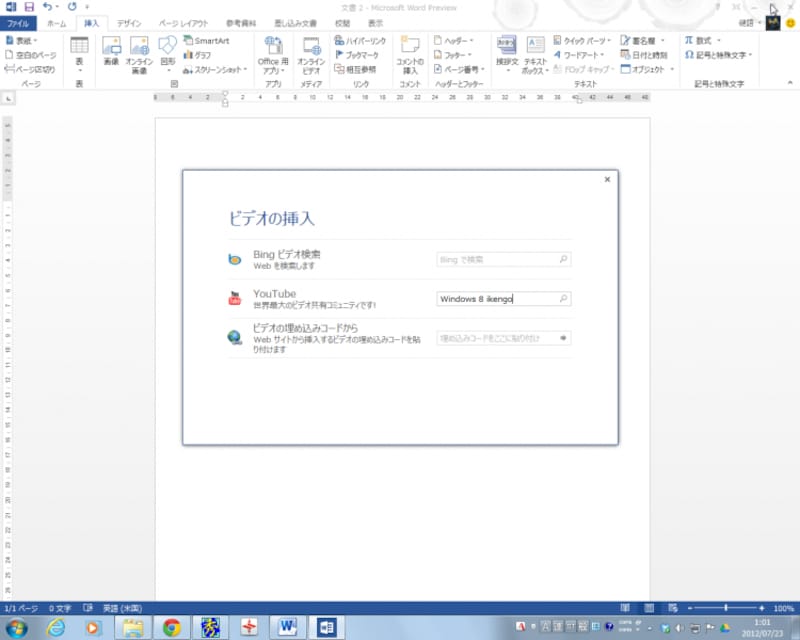Insert date and time (日付と時刻)

(x=644, y=55)
